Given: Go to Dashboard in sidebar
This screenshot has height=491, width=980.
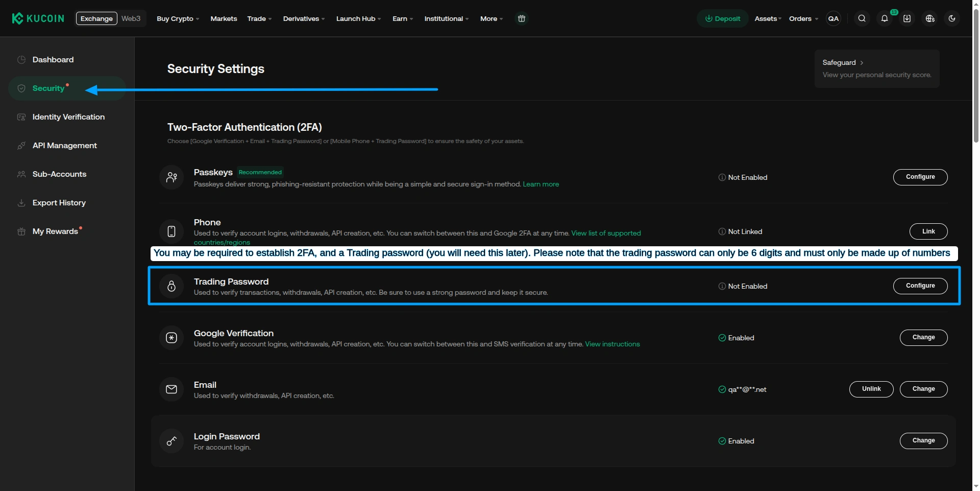Looking at the screenshot, I should tap(67, 60).
